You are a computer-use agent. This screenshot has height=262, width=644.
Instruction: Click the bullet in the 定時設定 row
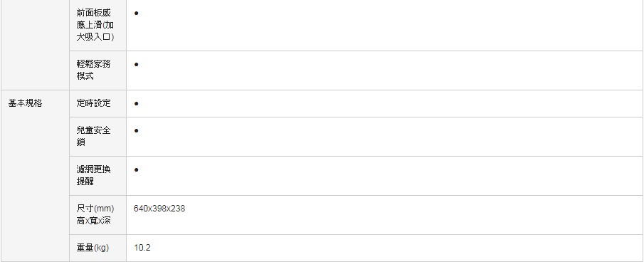[x=137, y=103]
